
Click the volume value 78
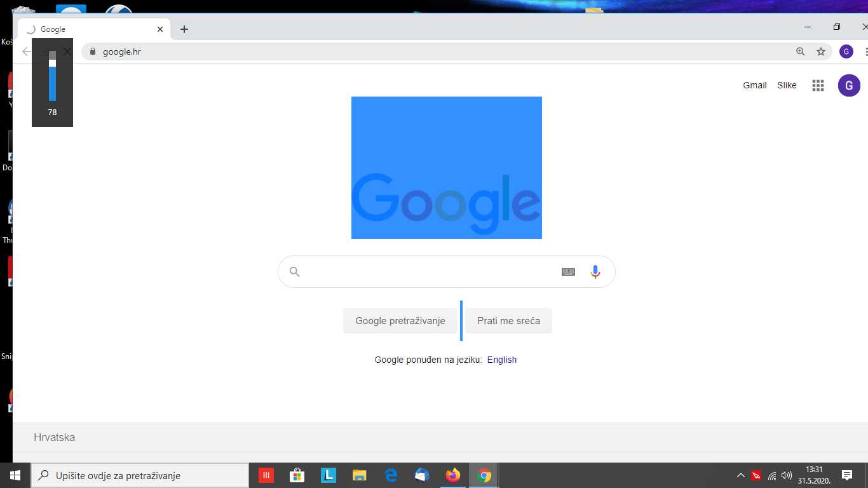tap(52, 112)
